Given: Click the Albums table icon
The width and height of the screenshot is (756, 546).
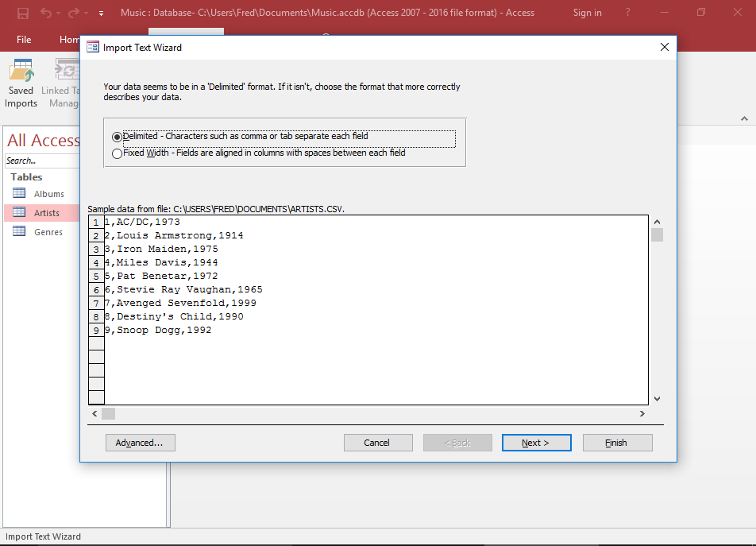Looking at the screenshot, I should click(19, 193).
